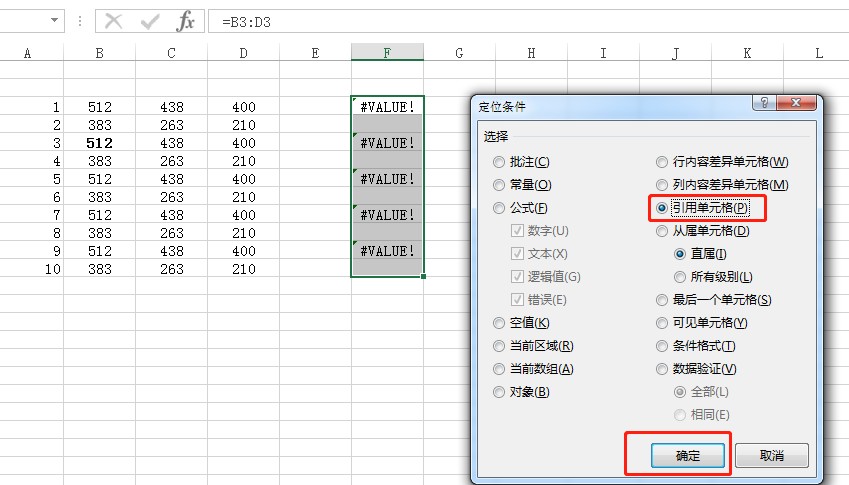The image size is (849, 485).
Task: Click the cell with 210 in row 10
Action: (244, 269)
